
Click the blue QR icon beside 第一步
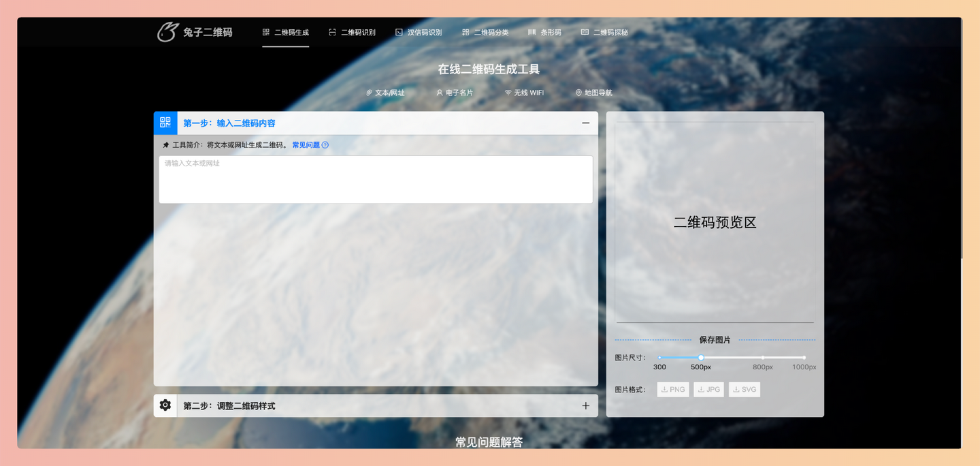(x=165, y=123)
